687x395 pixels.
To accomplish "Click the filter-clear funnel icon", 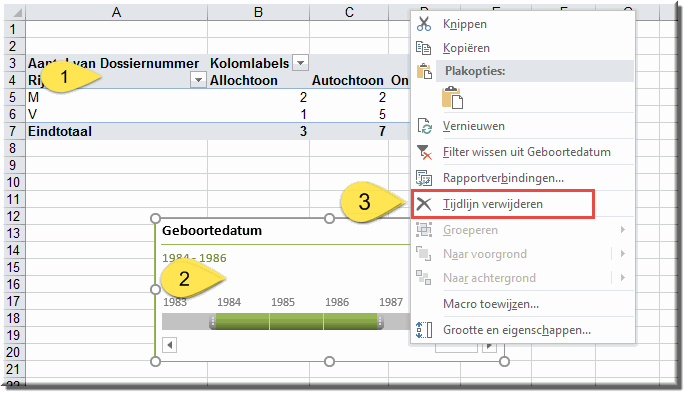I will [424, 152].
